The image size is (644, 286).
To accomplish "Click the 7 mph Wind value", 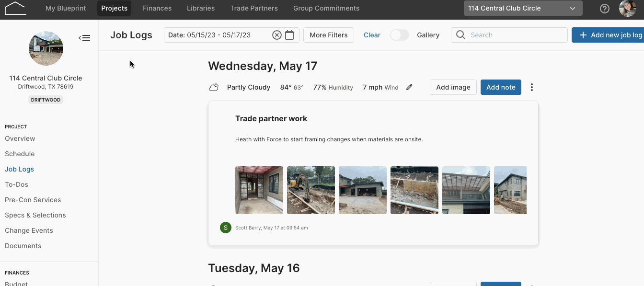I will pyautogui.click(x=380, y=87).
